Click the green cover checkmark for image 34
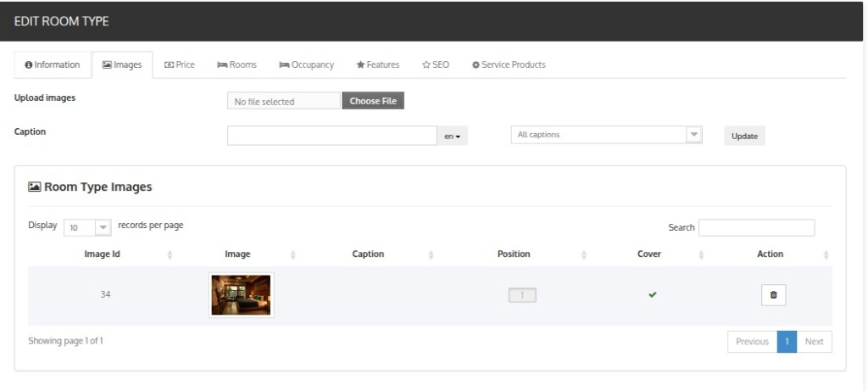868x391 pixels. click(653, 295)
